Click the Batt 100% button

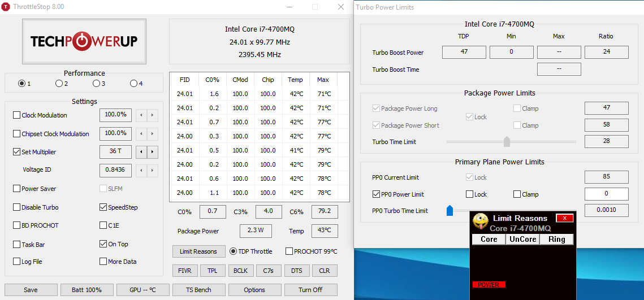tap(87, 290)
